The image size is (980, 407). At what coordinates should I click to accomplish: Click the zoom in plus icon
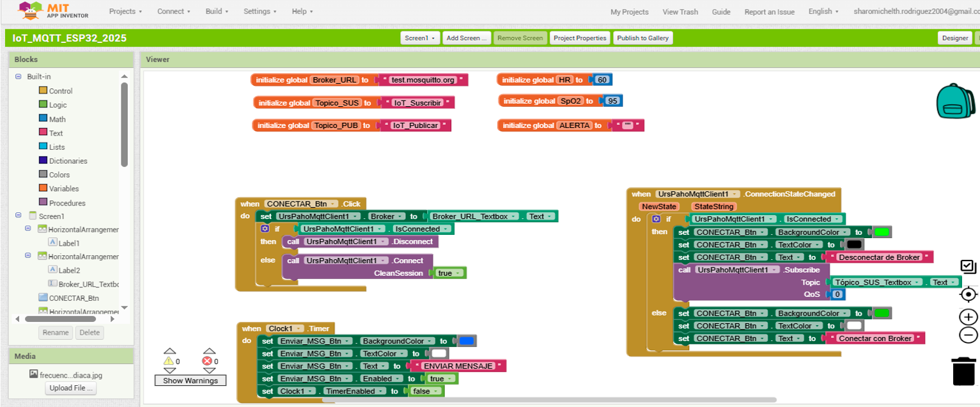point(968,317)
